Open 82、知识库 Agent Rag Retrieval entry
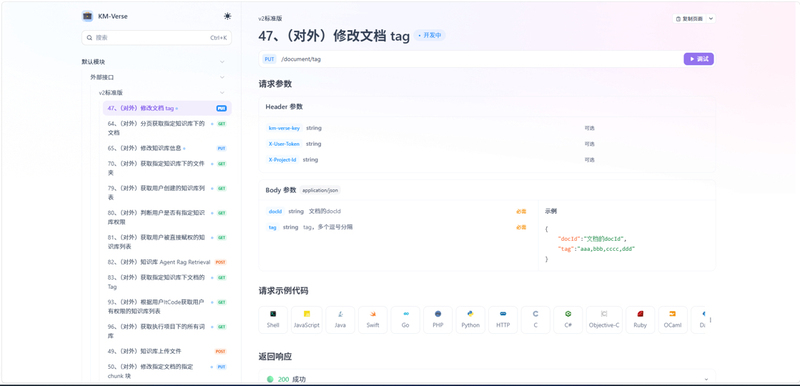Viewport: 800px width, 386px height. [167, 262]
